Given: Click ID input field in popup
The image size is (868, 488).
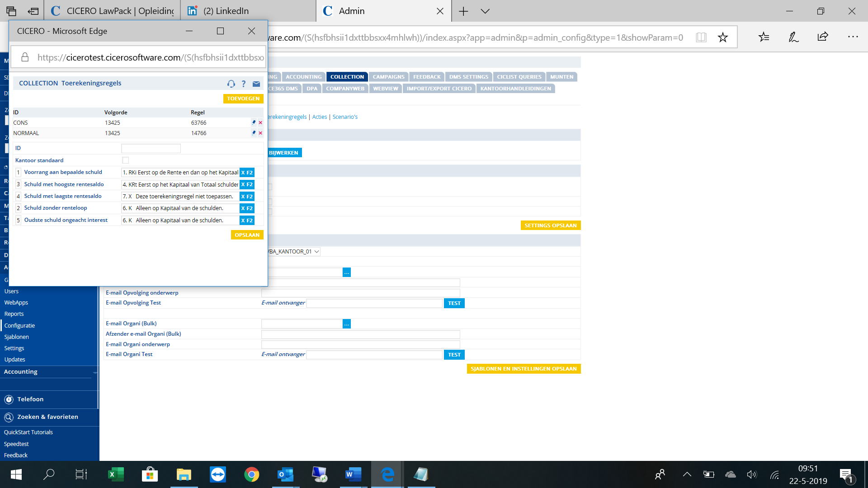Looking at the screenshot, I should click(x=151, y=148).
